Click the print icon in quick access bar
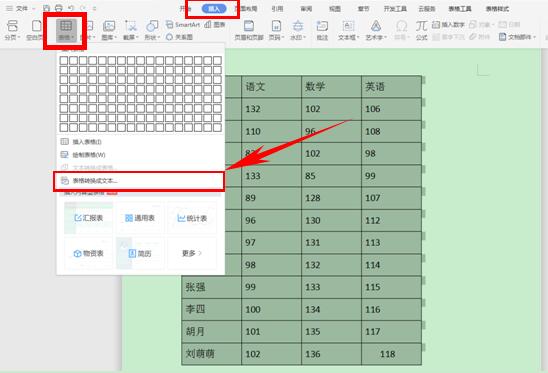The image size is (548, 373). [x=59, y=8]
